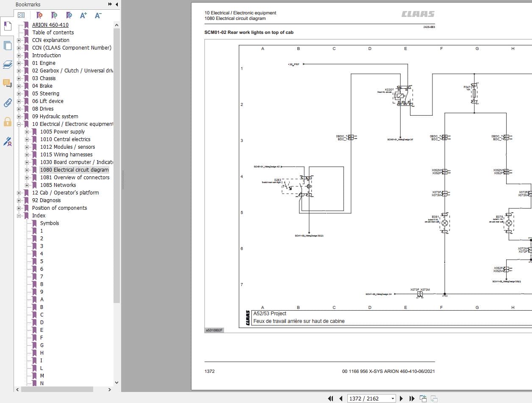The height and width of the screenshot is (403, 532).
Task: Open the Pages thumbnails panel icon
Action: 7,45
